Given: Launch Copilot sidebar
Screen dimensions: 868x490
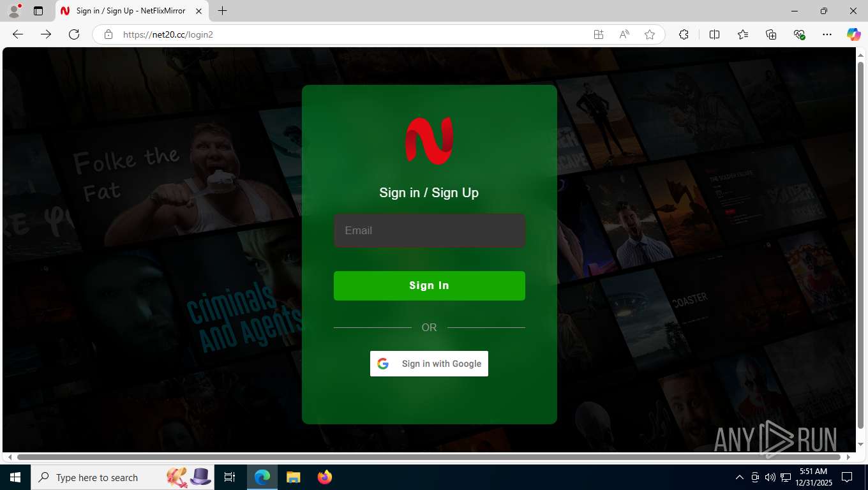Looking at the screenshot, I should 853,34.
